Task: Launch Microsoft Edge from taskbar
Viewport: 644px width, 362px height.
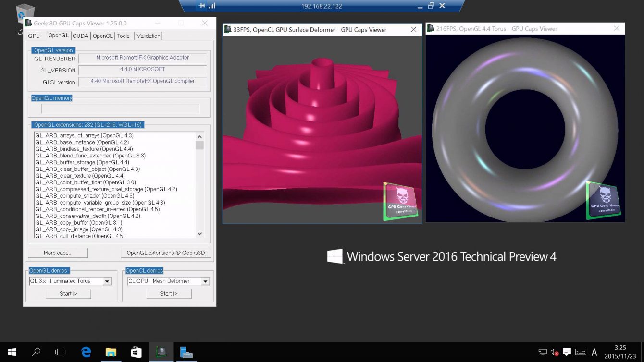Action: tap(86, 352)
